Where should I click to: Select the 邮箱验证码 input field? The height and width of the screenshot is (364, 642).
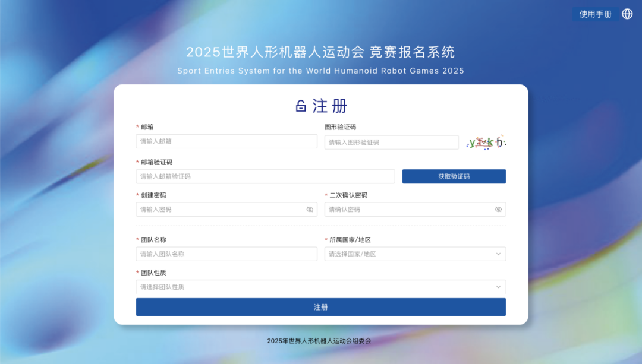pos(265,176)
